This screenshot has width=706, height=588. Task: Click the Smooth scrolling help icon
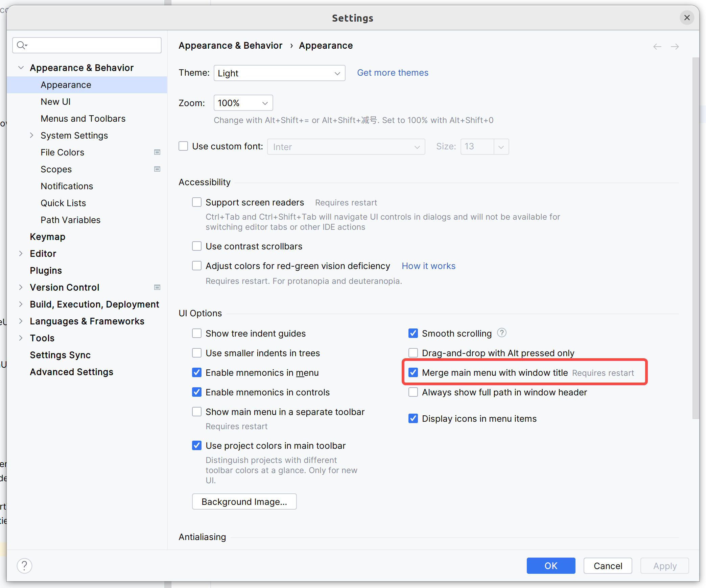pos(502,333)
